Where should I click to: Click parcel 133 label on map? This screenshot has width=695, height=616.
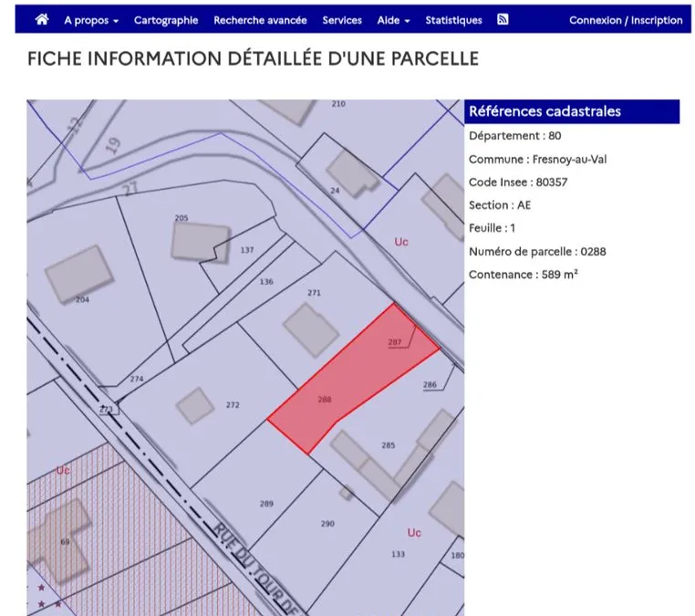pos(398,554)
